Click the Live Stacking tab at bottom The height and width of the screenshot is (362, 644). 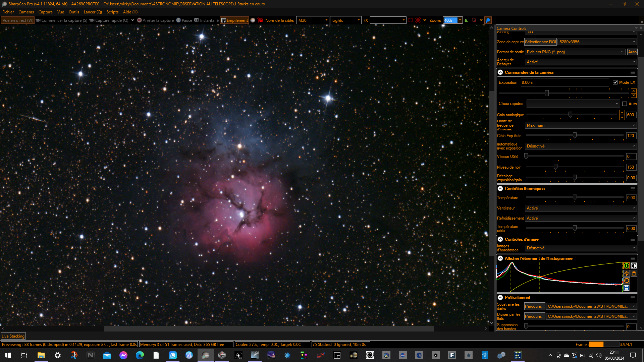coord(13,336)
